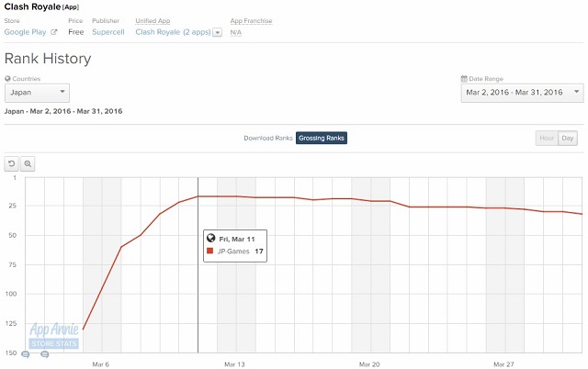The image size is (588, 369).
Task: Click the Clash Royale app title
Action: point(32,6)
